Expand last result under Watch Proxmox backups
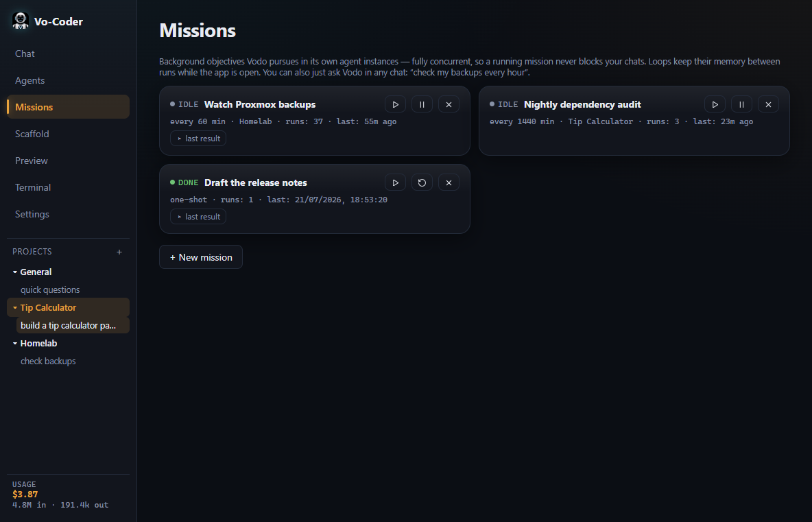The width and height of the screenshot is (812, 522). click(x=198, y=139)
